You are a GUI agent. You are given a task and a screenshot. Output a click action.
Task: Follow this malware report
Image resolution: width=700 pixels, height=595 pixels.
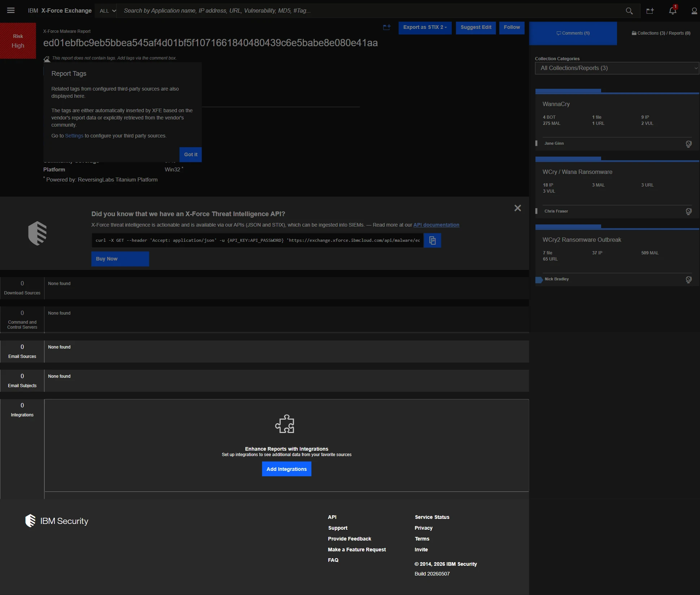(x=512, y=27)
